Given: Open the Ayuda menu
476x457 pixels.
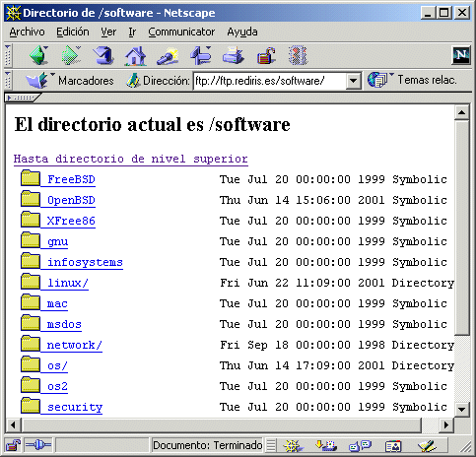Looking at the screenshot, I should tap(242, 32).
